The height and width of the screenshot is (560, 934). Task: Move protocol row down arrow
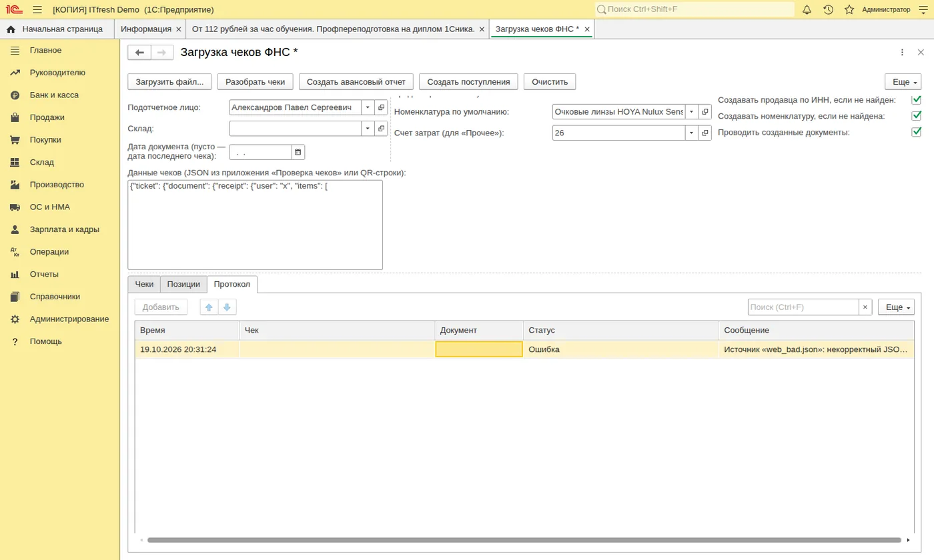[227, 307]
